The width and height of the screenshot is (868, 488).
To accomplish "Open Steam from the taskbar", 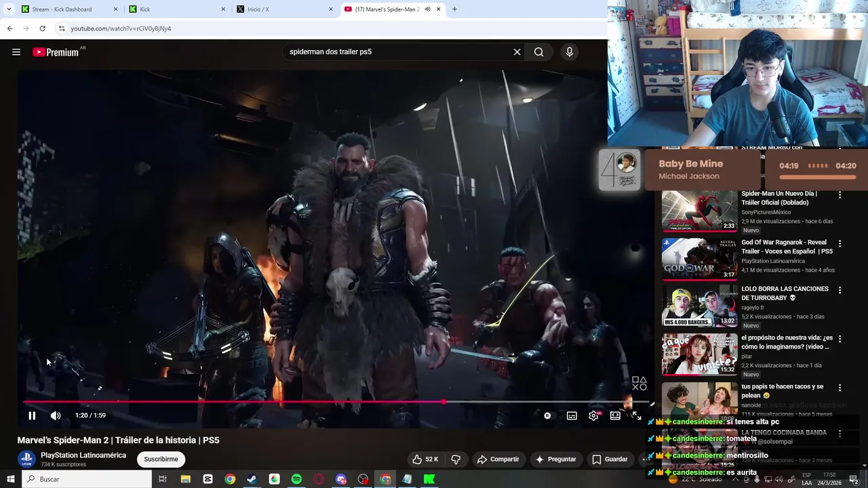I will [x=252, y=479].
